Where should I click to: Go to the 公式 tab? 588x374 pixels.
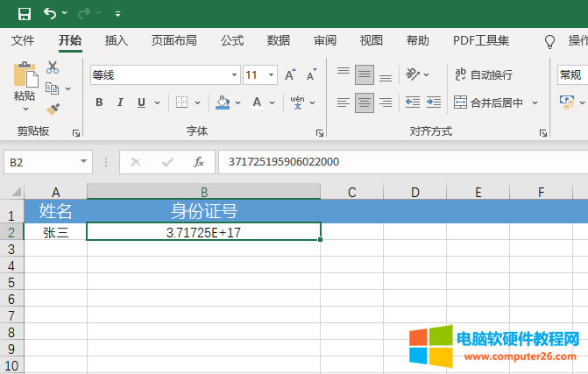[232, 40]
